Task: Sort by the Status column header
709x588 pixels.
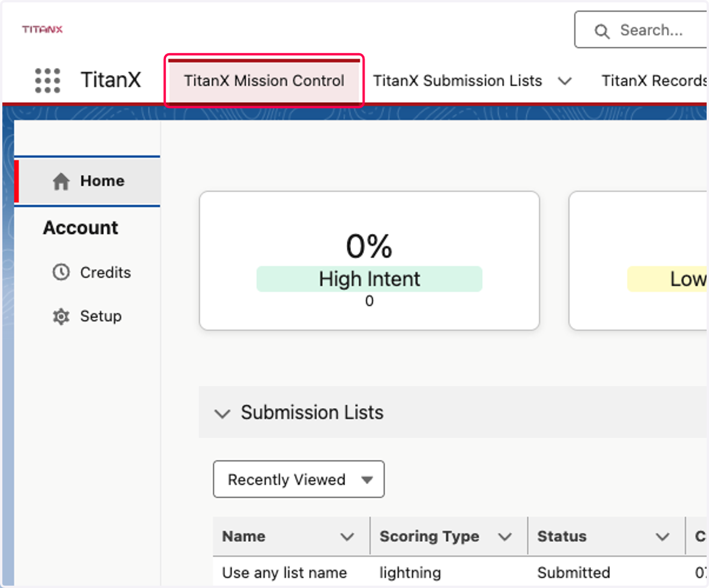Action: (x=562, y=536)
